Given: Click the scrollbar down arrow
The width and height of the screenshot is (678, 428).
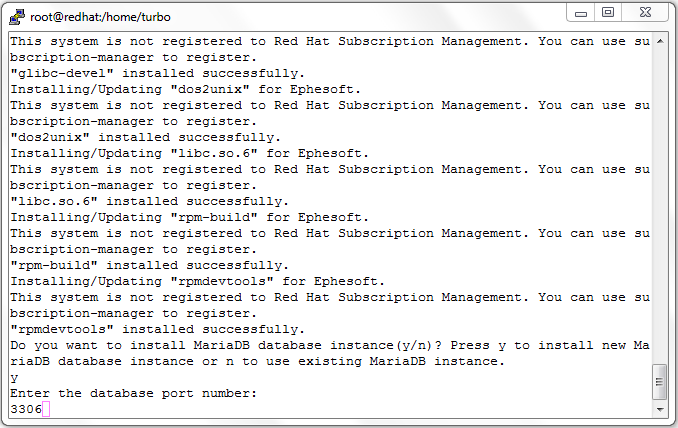Looking at the screenshot, I should coord(660,409).
